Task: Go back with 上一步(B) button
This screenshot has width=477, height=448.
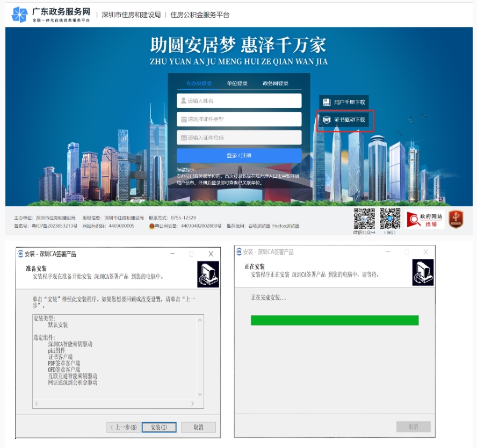Action: (x=123, y=427)
